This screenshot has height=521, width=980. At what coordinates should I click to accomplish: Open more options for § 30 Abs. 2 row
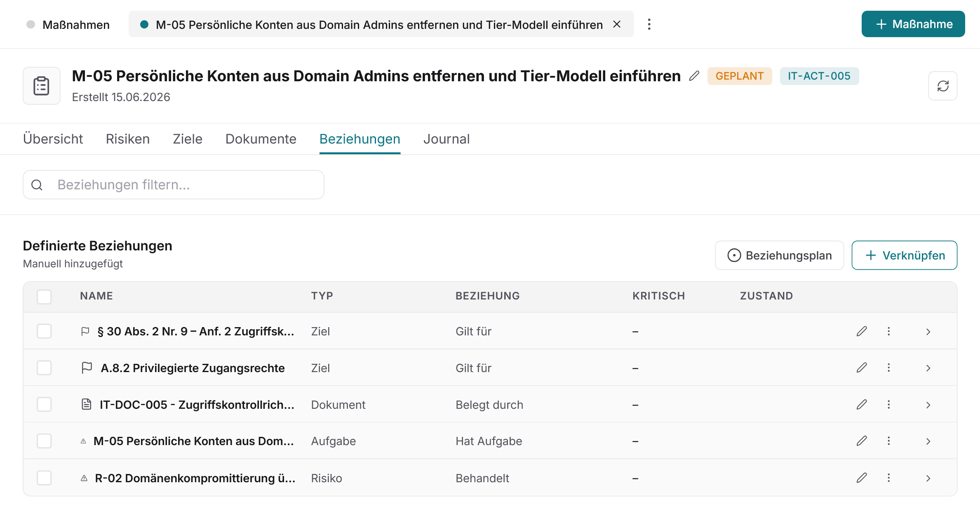[x=888, y=331]
